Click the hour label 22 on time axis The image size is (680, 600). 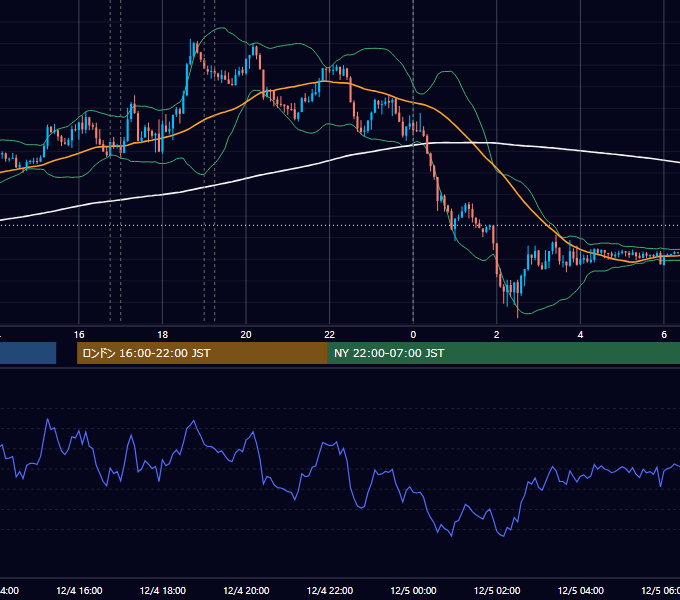(x=330, y=335)
